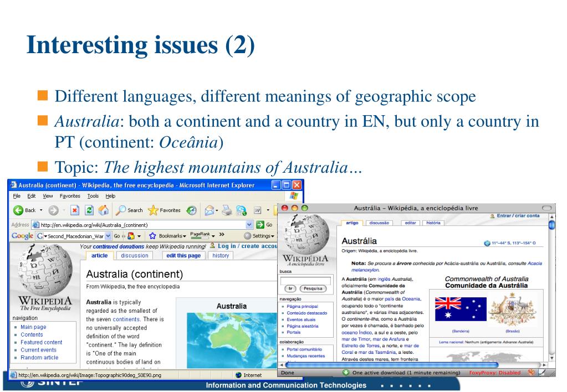This screenshot has width=567, height=392.
Task: Click the Skype icon in IE toolbar
Action: (241, 210)
